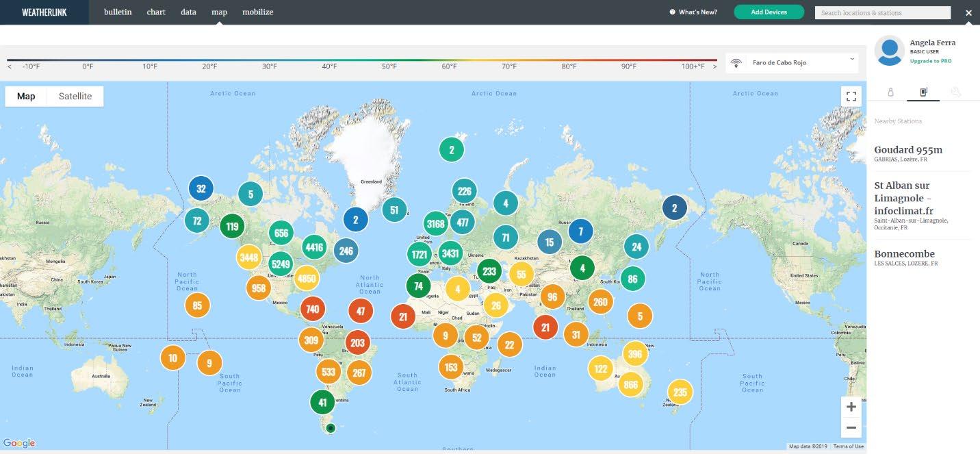The width and height of the screenshot is (980, 454).
Task: Click the 235 cluster near New Zealand
Action: [x=680, y=392]
